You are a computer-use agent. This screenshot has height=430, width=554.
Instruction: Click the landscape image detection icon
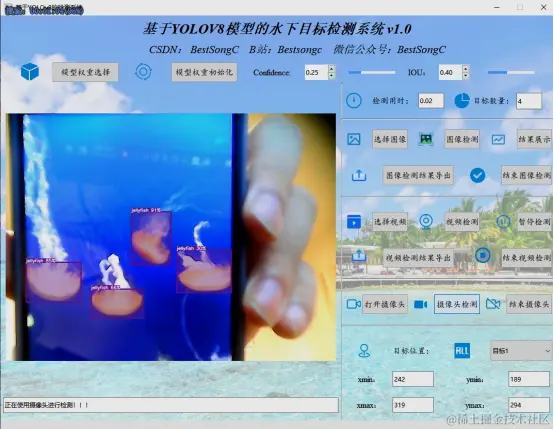(426, 139)
